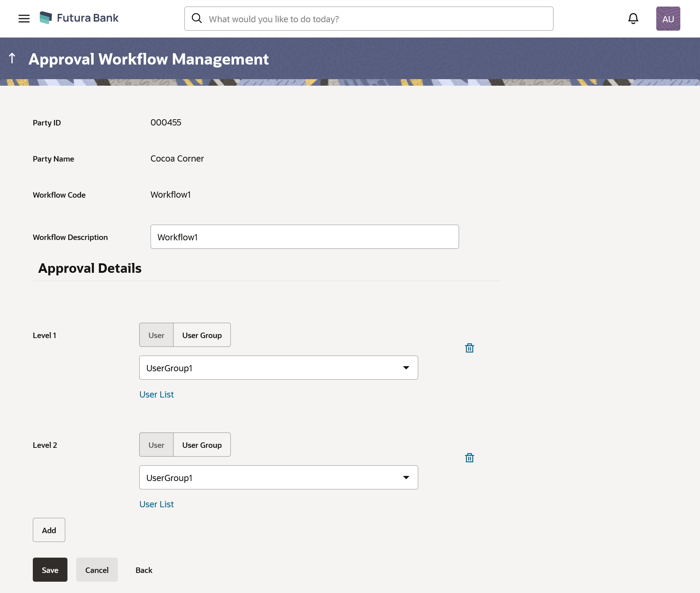Image resolution: width=700 pixels, height=593 pixels.
Task: Click the Futura Bank logo
Action: (79, 18)
